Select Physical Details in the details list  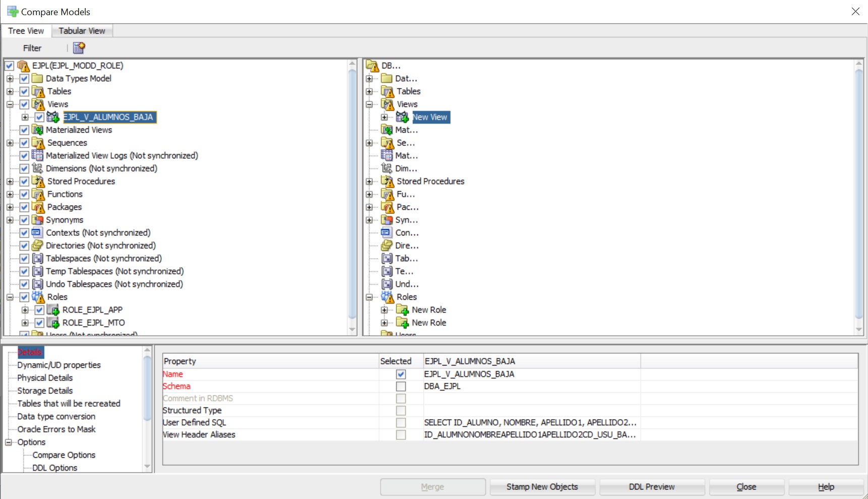point(45,378)
